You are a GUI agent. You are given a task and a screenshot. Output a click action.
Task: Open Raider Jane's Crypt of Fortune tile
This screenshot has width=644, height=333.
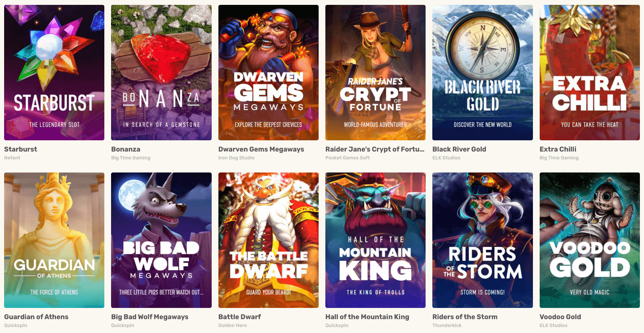click(375, 73)
